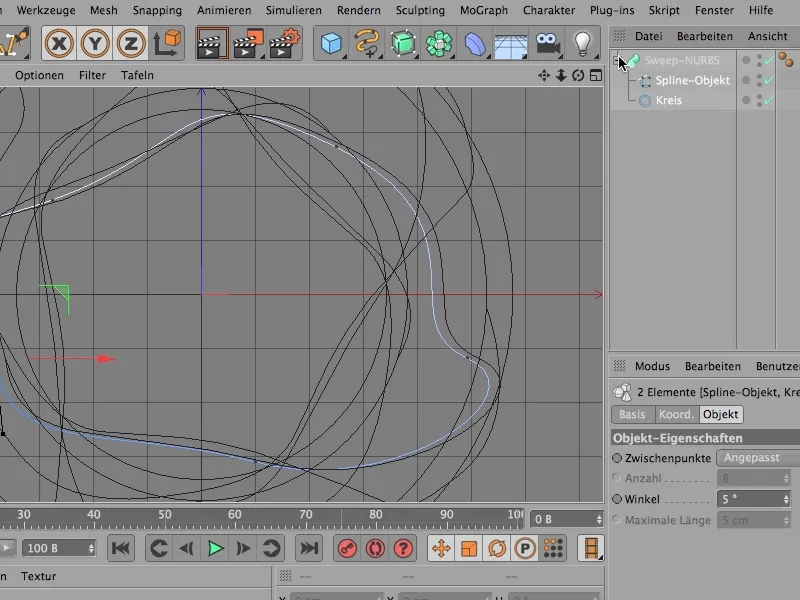This screenshot has height=600, width=800.
Task: Render to picture viewer icon
Action: tap(248, 43)
